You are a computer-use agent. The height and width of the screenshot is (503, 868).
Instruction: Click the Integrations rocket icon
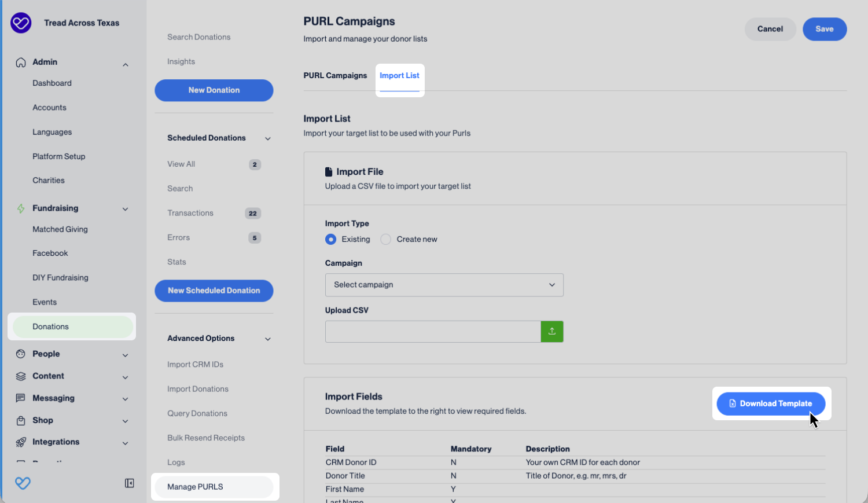click(x=21, y=442)
